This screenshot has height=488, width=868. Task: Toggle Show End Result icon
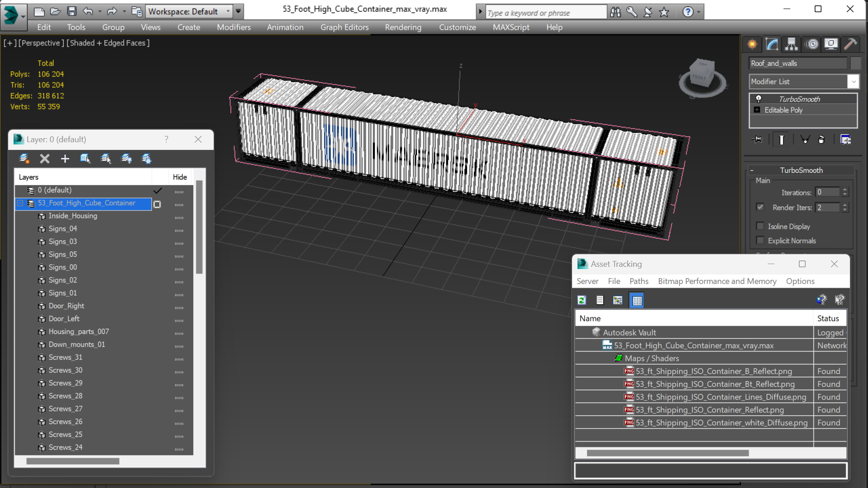781,139
